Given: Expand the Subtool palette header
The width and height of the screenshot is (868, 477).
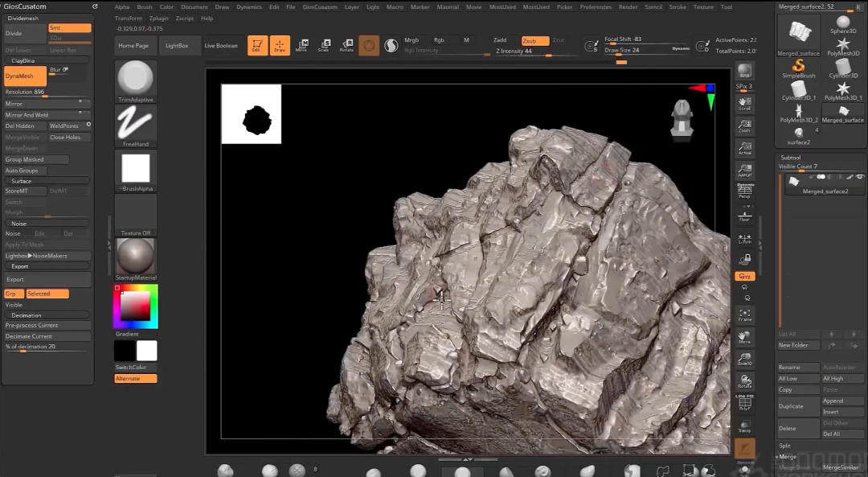Looking at the screenshot, I should [790, 158].
